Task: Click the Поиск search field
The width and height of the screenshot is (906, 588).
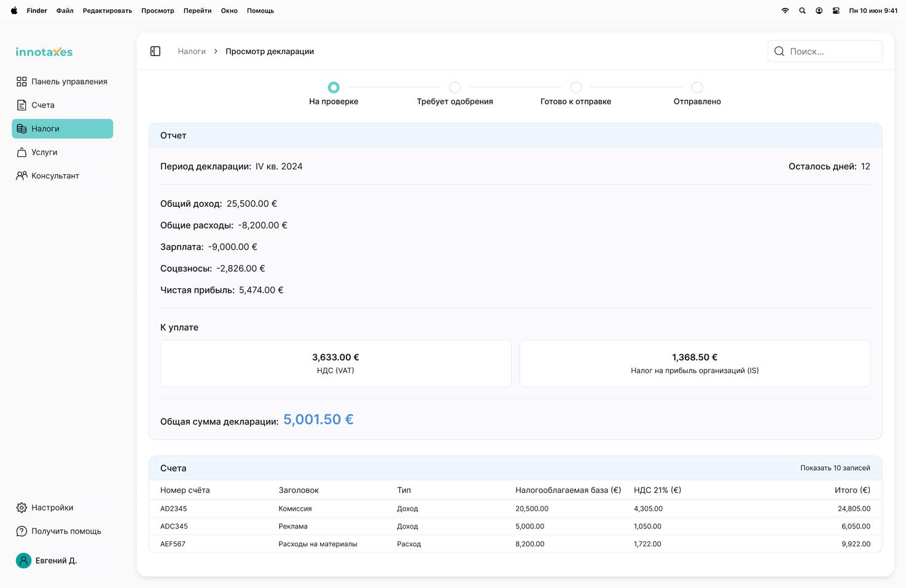Action: 832,52
